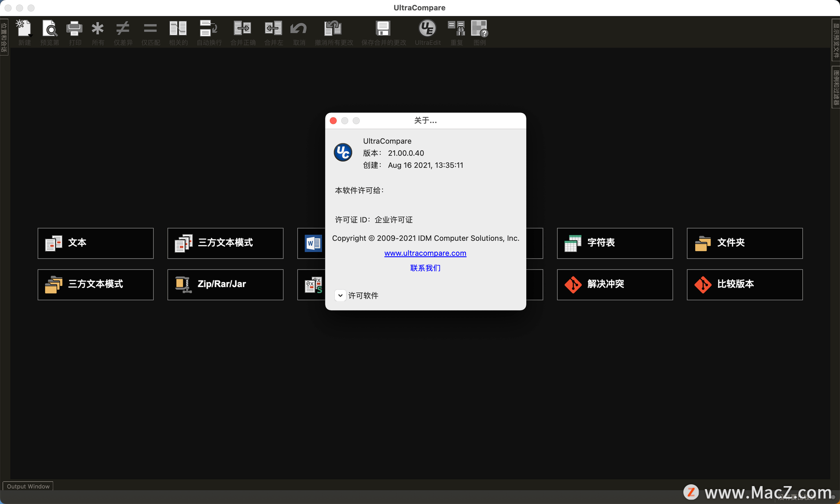Click the 联系我们 contact link
This screenshot has width=840, height=504.
tap(425, 268)
